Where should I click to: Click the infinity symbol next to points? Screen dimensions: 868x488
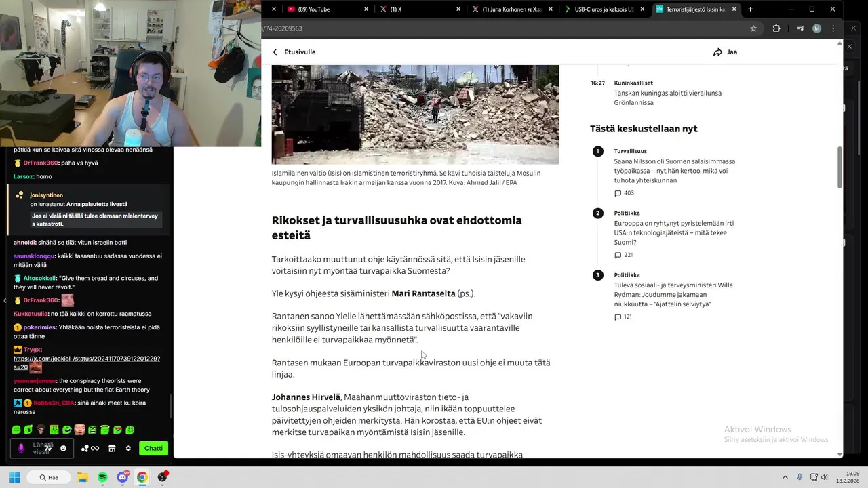95,448
